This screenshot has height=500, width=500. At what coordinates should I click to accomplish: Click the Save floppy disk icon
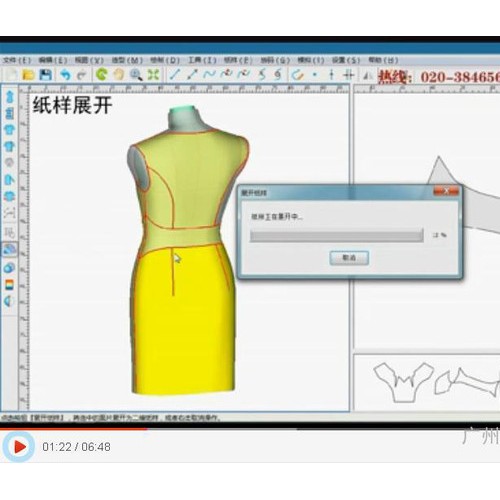(x=46, y=75)
